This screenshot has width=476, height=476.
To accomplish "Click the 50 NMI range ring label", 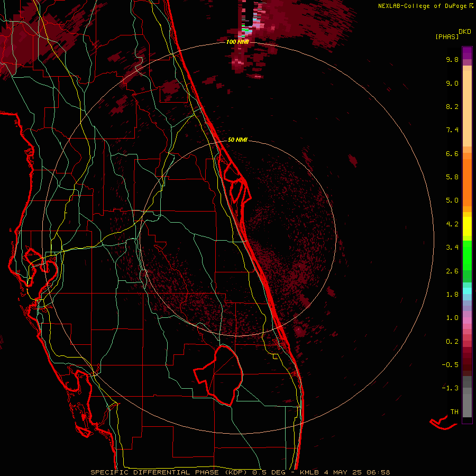I will [x=237, y=140].
